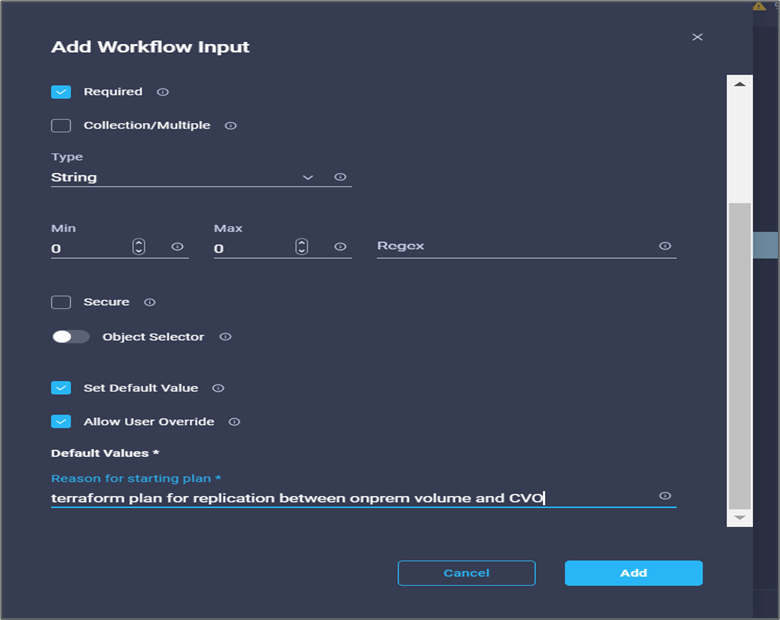Click the info icon beside Collection/Multiple
780x620 pixels.
point(230,125)
